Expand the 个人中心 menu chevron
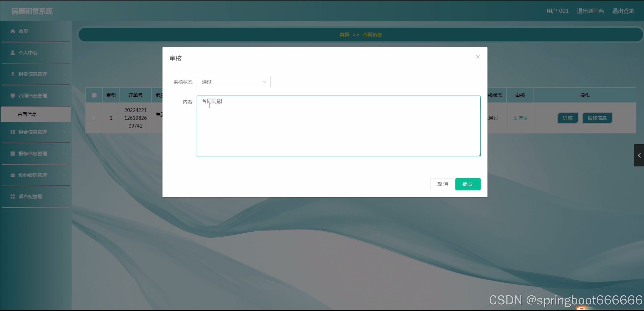Screen dimensions: 644x311 pyautogui.click(x=64, y=53)
